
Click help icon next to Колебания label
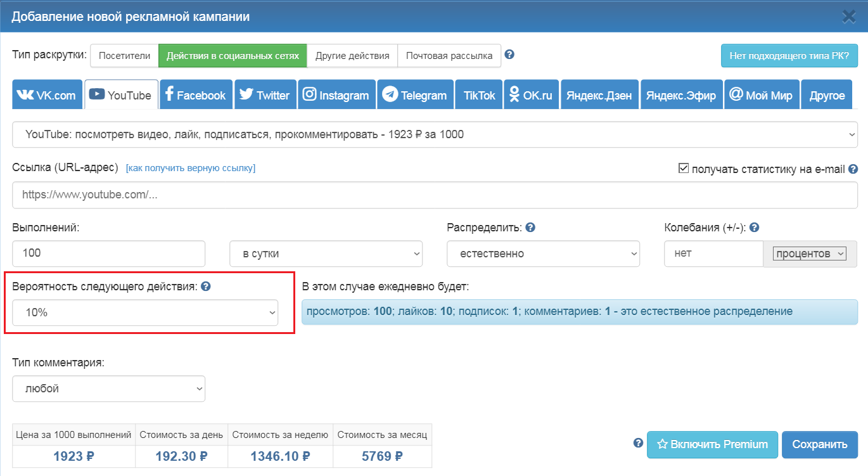tap(754, 228)
